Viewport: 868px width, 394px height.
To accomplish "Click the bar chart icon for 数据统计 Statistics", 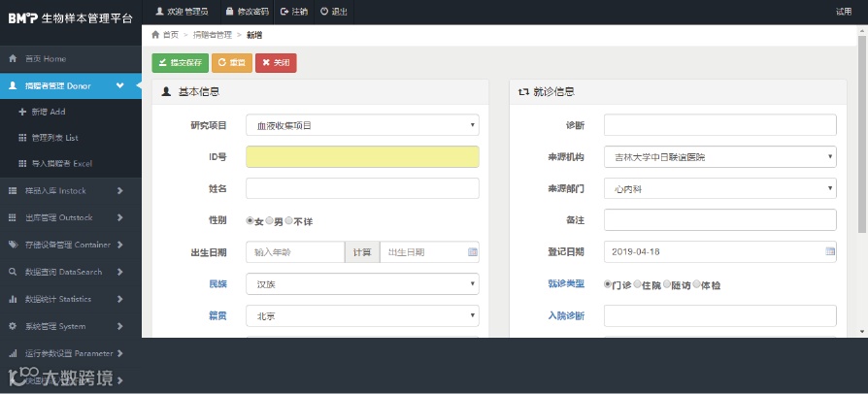I will point(13,299).
